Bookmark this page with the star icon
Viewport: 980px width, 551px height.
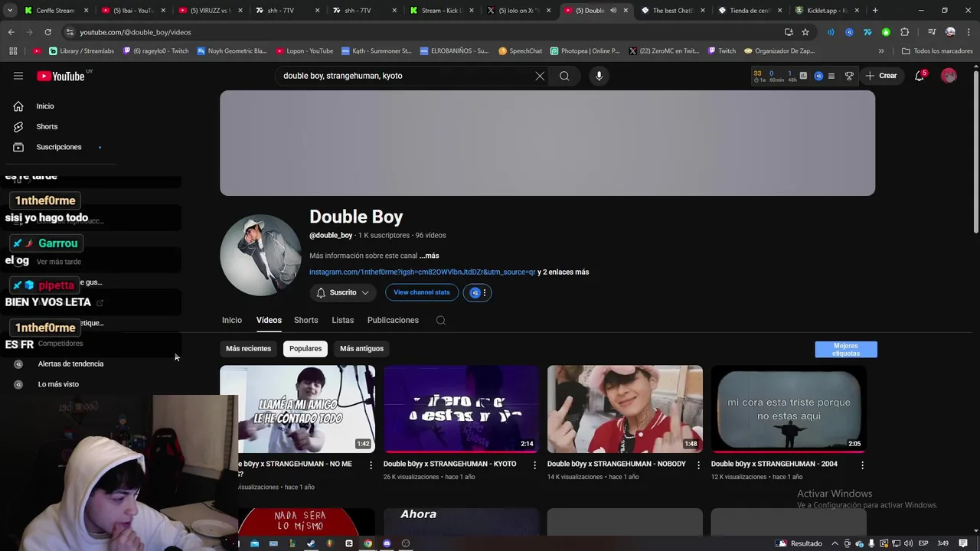(x=805, y=32)
